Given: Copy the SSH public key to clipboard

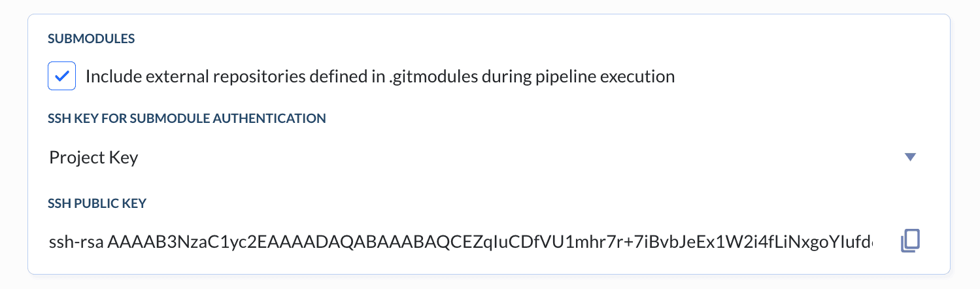Looking at the screenshot, I should click(910, 241).
